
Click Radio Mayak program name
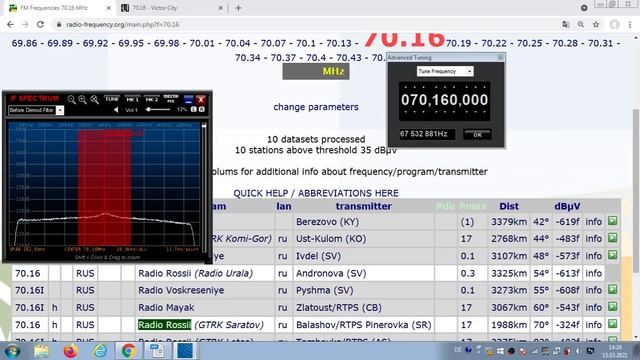coord(166,308)
